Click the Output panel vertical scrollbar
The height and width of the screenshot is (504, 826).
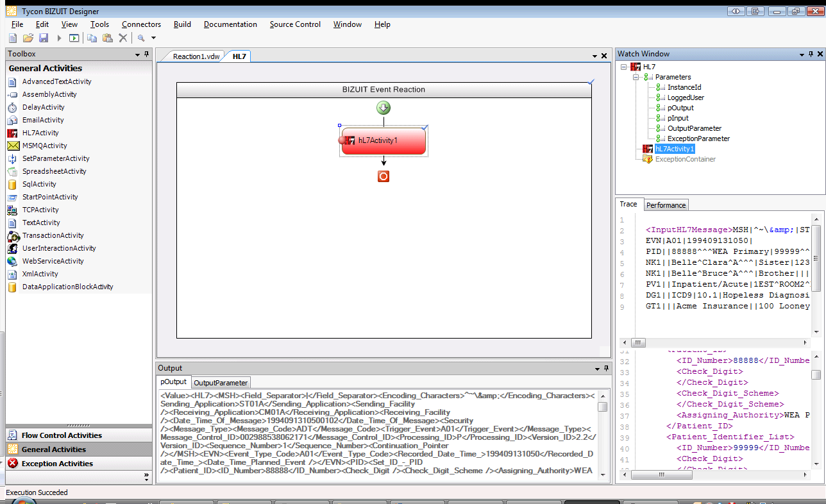[x=602, y=435]
